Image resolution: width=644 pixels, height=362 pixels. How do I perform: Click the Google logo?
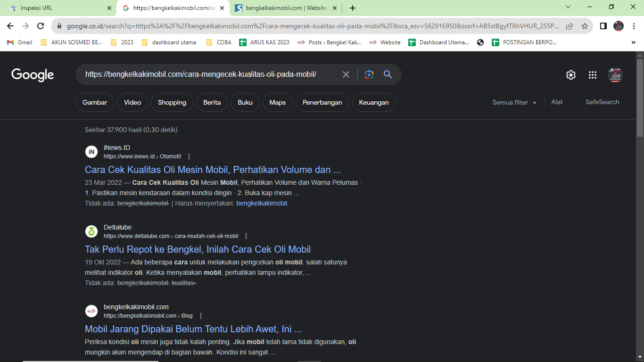(33, 75)
